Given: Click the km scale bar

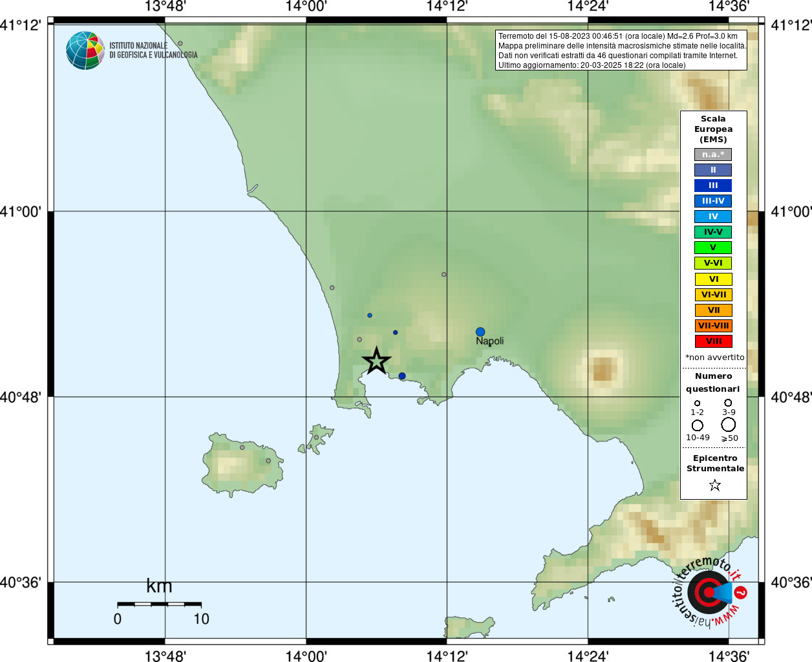Looking at the screenshot, I should [159, 604].
